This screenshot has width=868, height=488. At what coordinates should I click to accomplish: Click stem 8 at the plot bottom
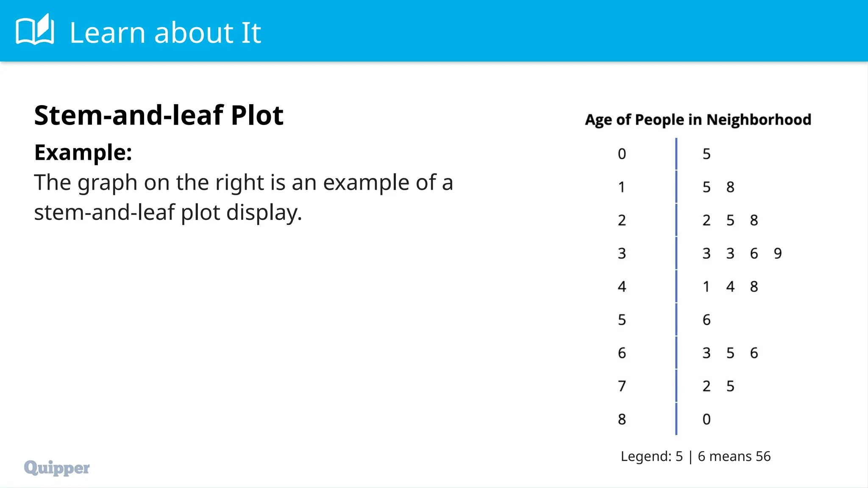[622, 419]
